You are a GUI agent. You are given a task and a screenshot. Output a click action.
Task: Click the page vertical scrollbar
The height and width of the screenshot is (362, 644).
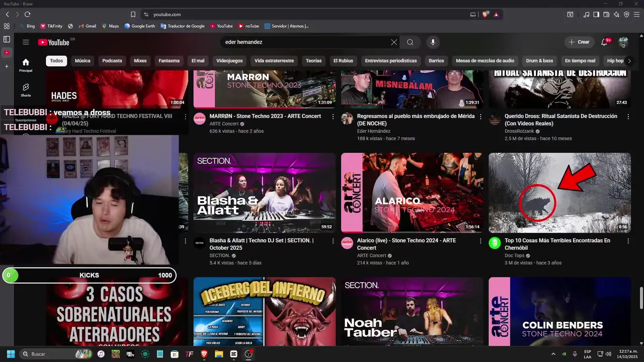click(641, 299)
